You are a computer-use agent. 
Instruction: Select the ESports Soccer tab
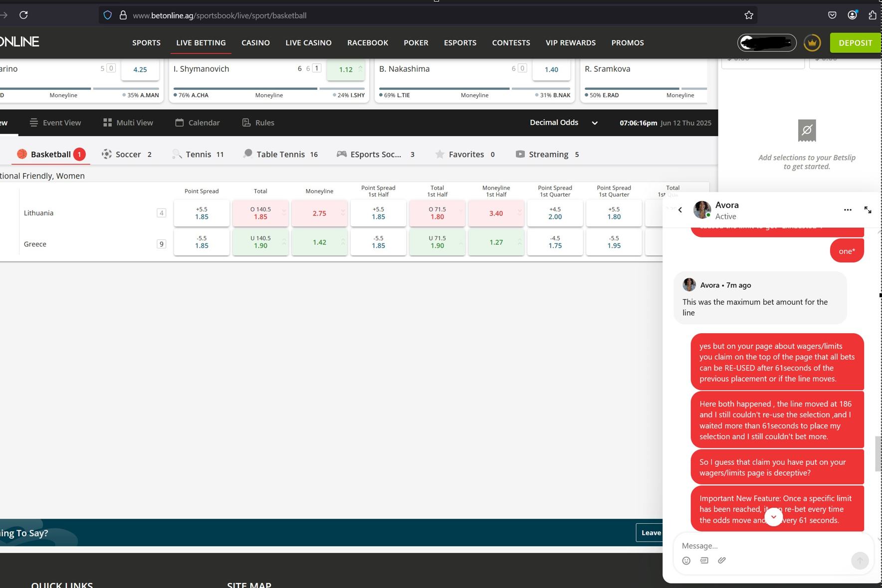[376, 155]
